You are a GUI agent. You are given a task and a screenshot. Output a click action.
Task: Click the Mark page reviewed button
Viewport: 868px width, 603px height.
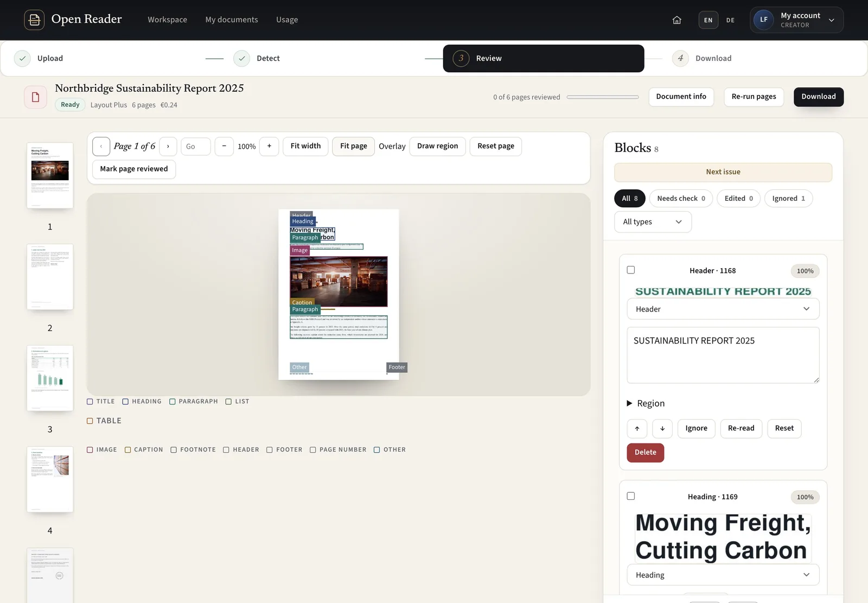134,169
